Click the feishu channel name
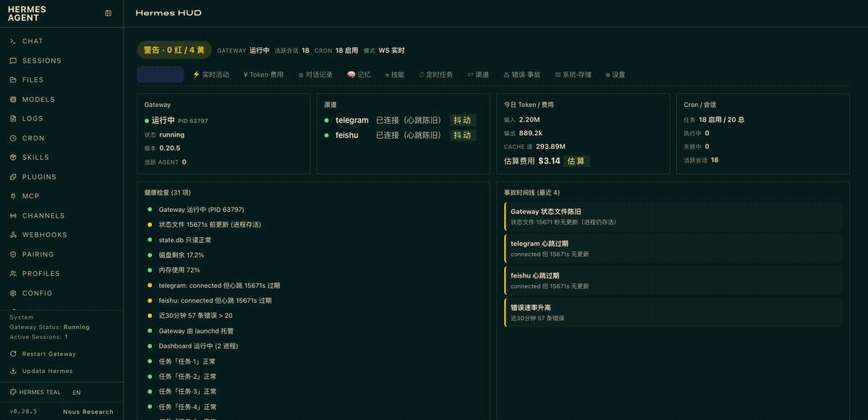Viewport: 868px width, 420px height. [x=347, y=135]
